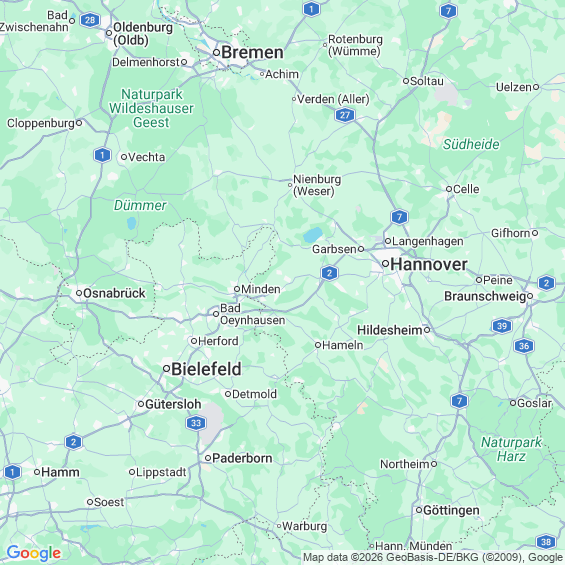This screenshot has width=565, height=565.
Task: Click the Dümmer lake label
Action: pyautogui.click(x=140, y=205)
